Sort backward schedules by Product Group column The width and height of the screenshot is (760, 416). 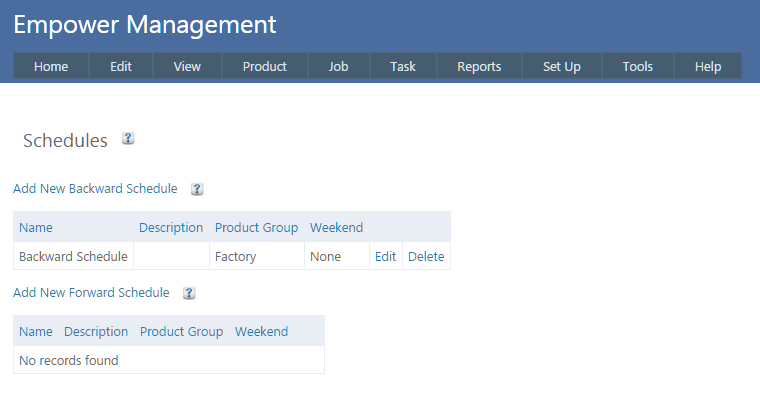[x=256, y=227]
